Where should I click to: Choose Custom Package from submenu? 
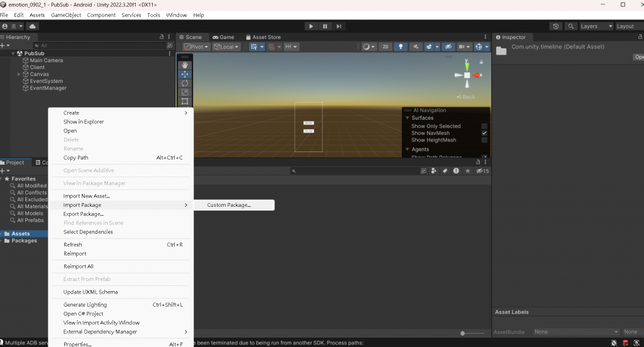point(229,205)
